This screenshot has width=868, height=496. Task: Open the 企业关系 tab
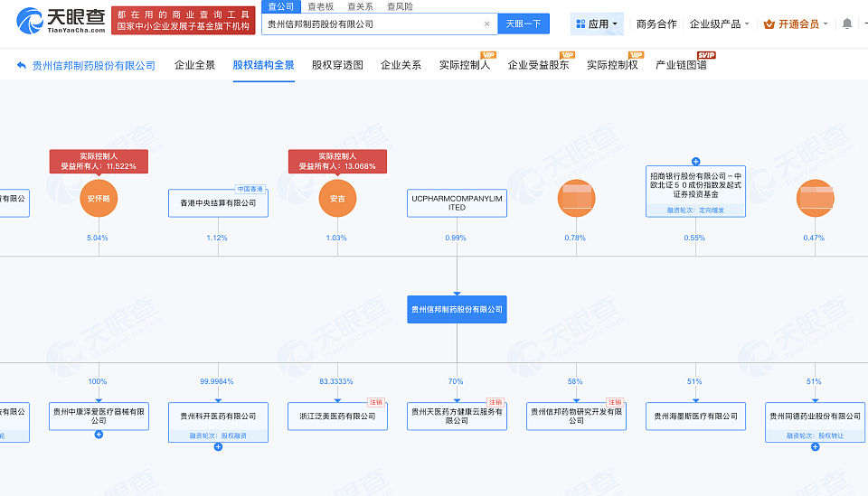click(x=401, y=65)
